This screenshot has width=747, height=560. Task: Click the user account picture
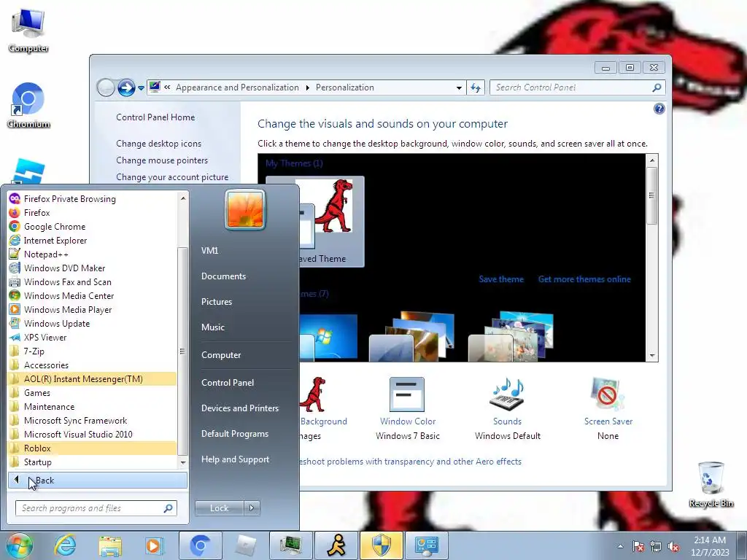245,209
